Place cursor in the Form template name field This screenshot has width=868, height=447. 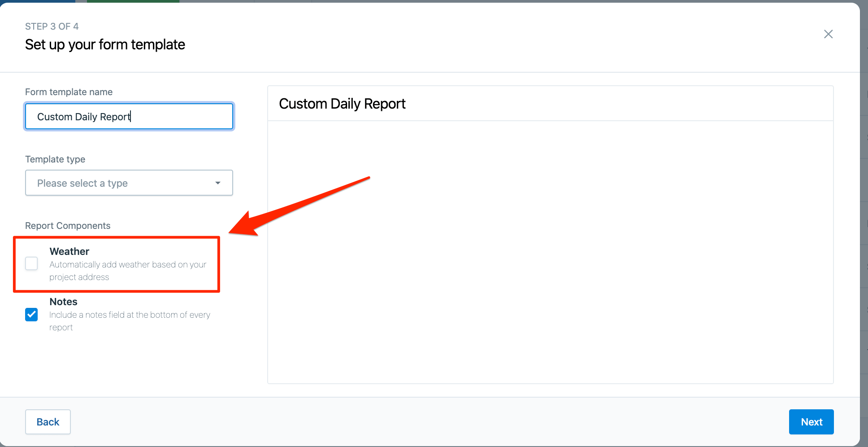coord(129,116)
